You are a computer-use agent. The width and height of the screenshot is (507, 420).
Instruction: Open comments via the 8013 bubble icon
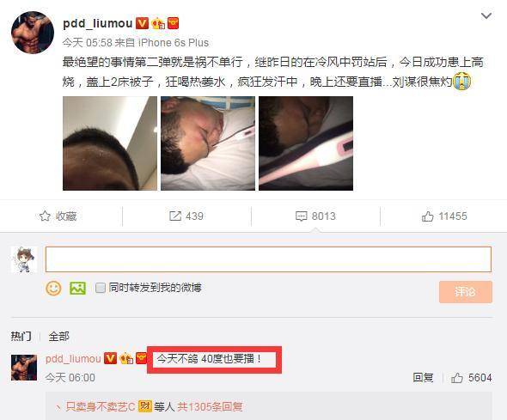pos(302,216)
